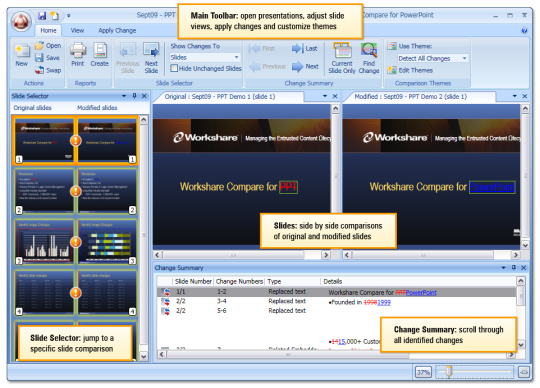Viewport: 540px width, 388px height.
Task: Close the Slide Selector panel
Action: click(144, 96)
